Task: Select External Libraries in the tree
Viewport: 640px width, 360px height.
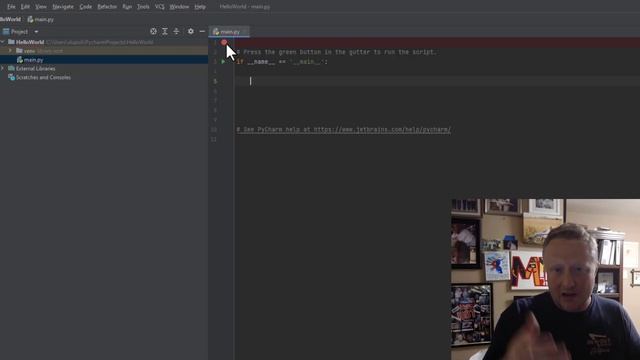Action: pos(35,69)
